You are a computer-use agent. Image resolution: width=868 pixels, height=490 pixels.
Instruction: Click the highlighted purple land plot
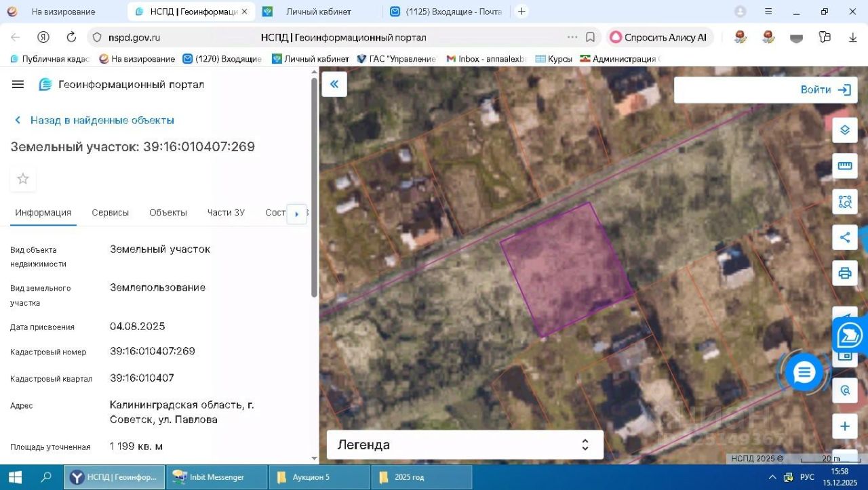pyautogui.click(x=567, y=269)
